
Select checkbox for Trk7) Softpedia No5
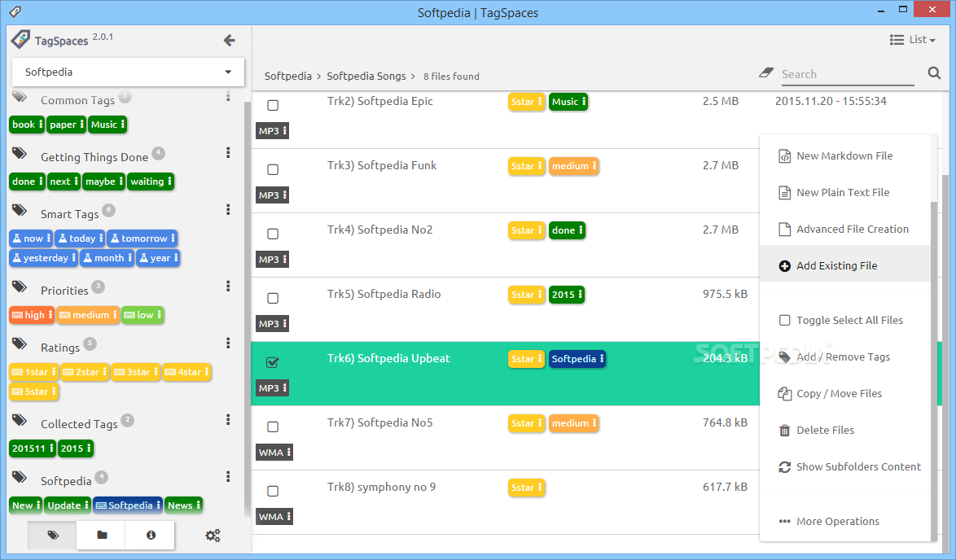[273, 427]
